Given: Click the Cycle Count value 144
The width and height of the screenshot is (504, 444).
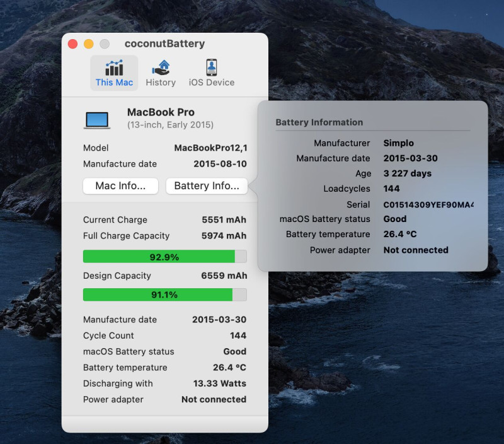Looking at the screenshot, I should point(238,336).
